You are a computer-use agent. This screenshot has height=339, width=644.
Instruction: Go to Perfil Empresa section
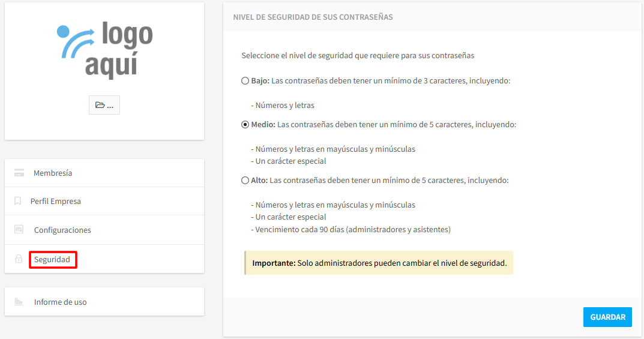(56, 201)
